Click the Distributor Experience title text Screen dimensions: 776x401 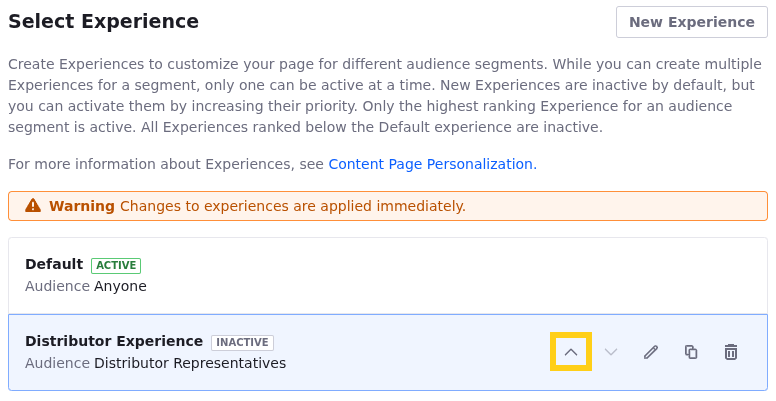pos(114,341)
